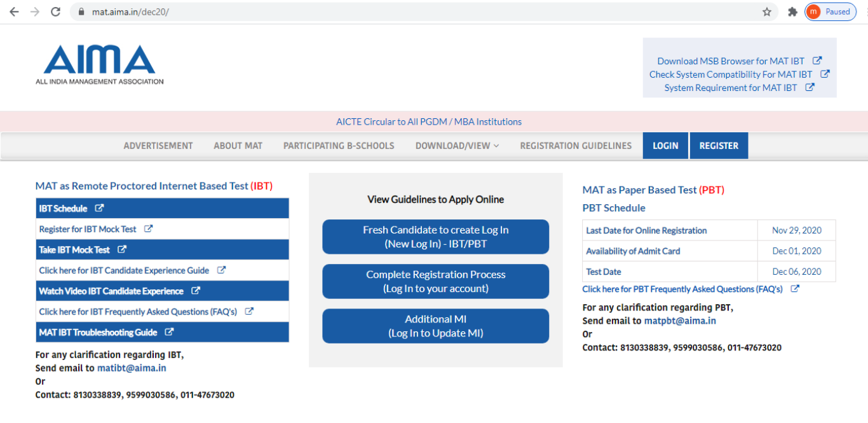Click the external-link icon beside IBT Schedule
Image resolution: width=868 pixels, height=423 pixels.
pyautogui.click(x=98, y=208)
